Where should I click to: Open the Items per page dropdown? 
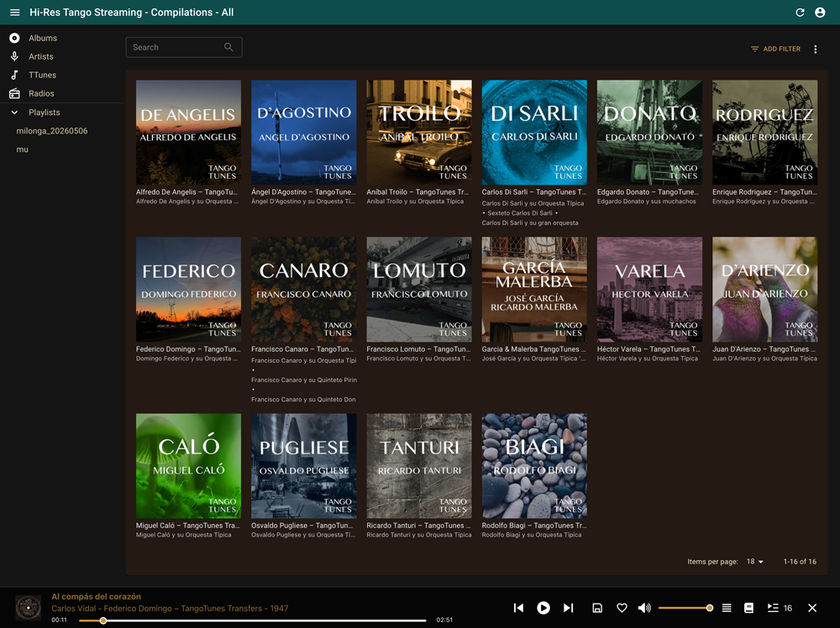(755, 562)
